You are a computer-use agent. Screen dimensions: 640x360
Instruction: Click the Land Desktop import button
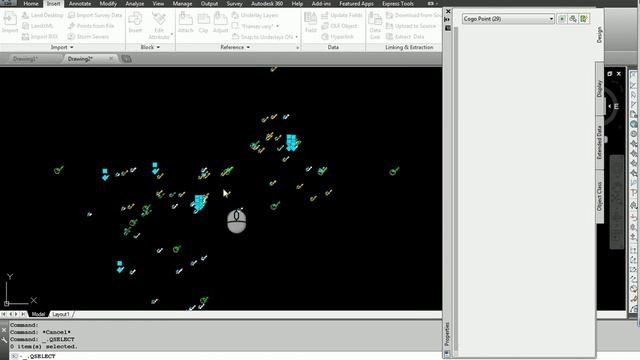click(x=42, y=15)
